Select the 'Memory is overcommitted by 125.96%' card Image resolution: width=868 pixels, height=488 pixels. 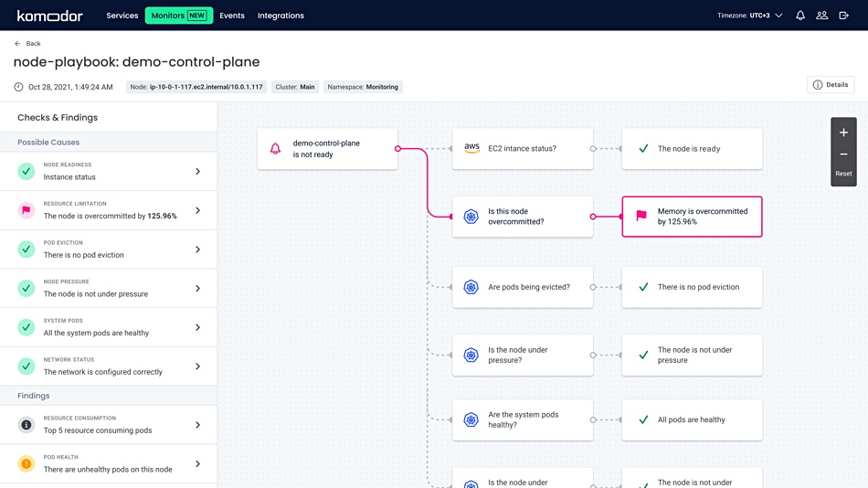coord(692,216)
